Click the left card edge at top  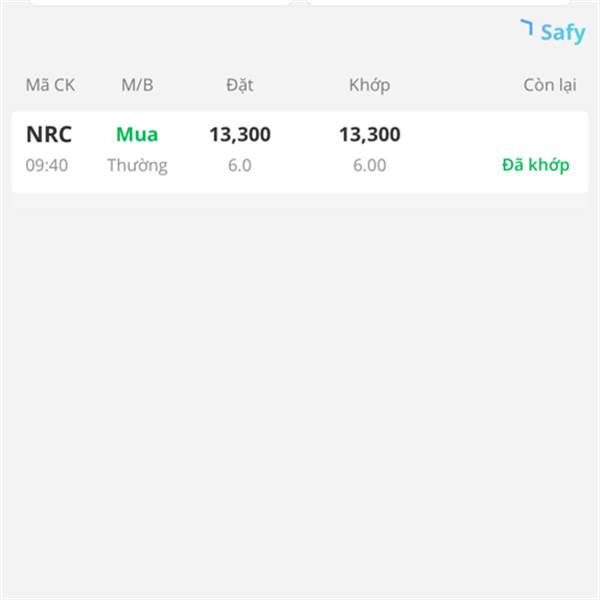(x=160, y=2)
